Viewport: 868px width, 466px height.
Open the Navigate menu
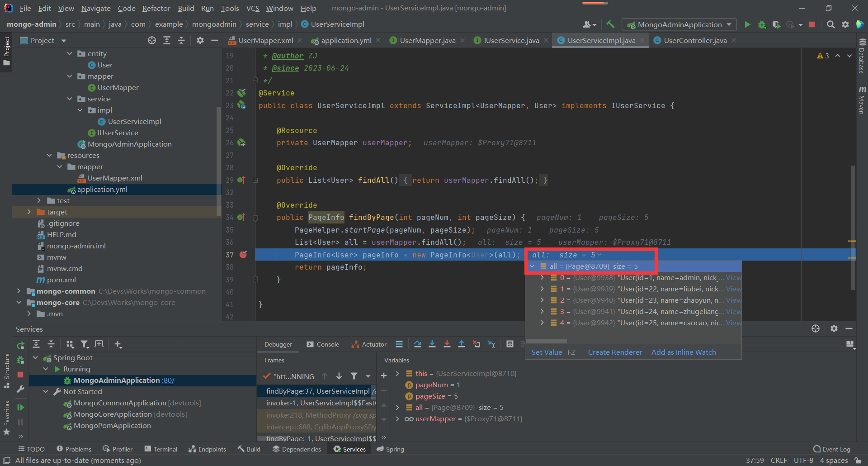[96, 8]
